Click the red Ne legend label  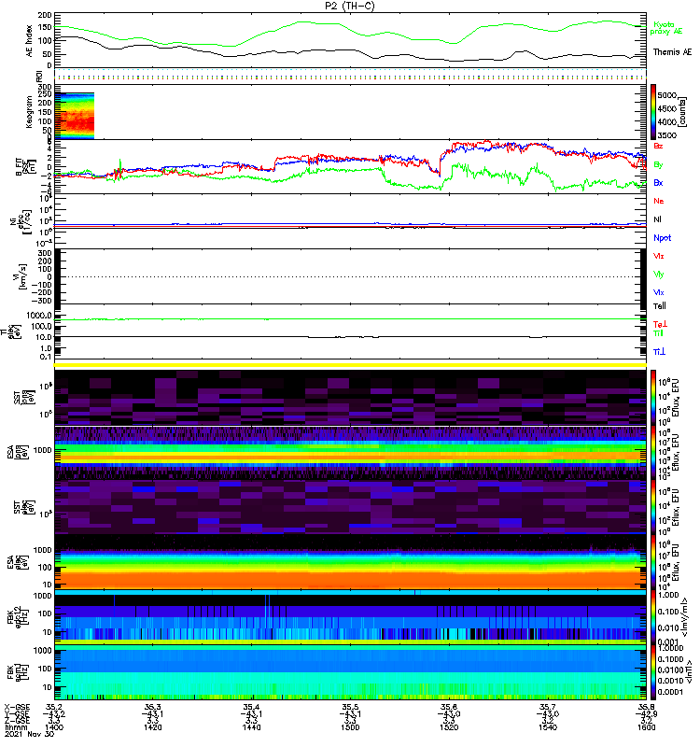[659, 201]
